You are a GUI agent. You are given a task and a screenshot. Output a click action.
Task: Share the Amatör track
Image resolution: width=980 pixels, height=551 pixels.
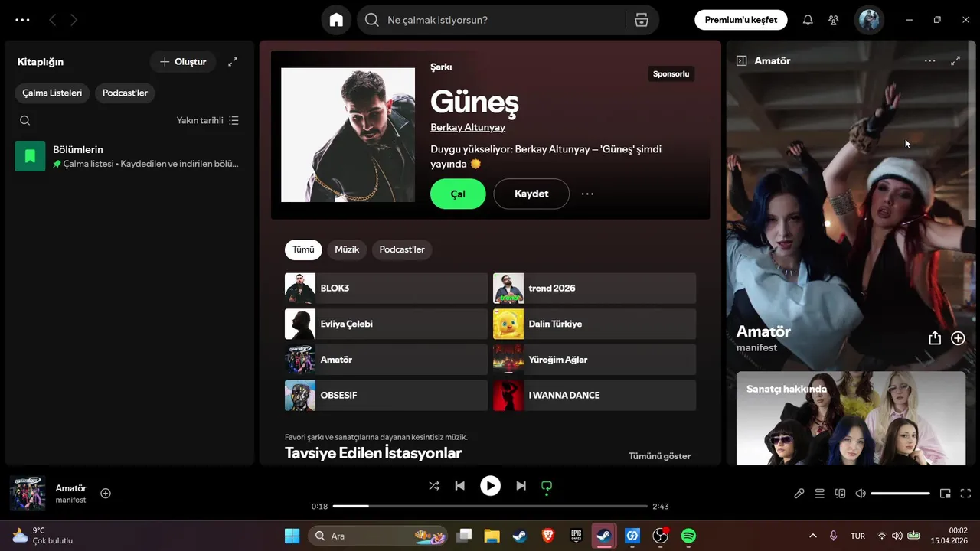coord(934,338)
